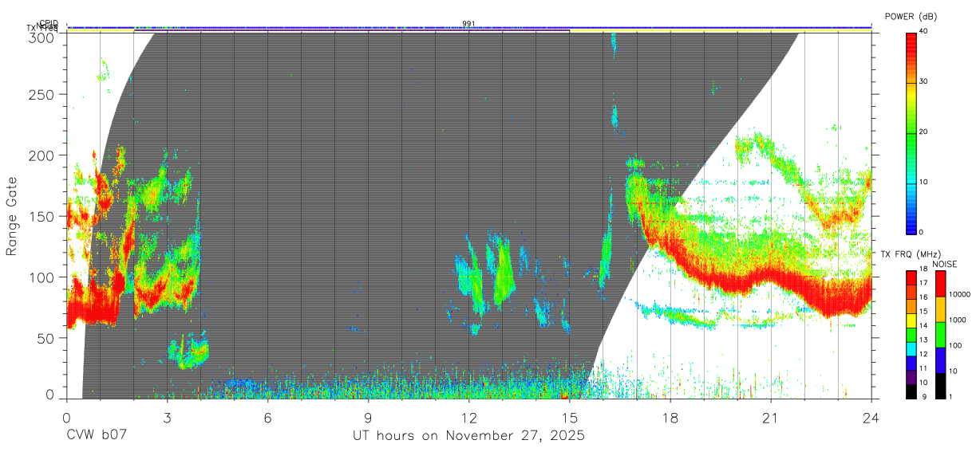Click the '1' label on the NOISE legend
The height and width of the screenshot is (452, 980).
click(x=950, y=396)
